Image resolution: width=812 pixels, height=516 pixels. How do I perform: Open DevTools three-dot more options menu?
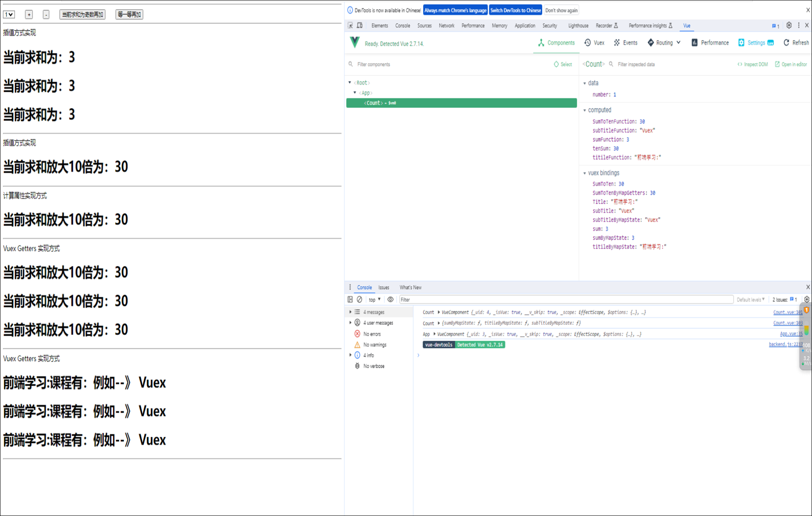point(799,25)
